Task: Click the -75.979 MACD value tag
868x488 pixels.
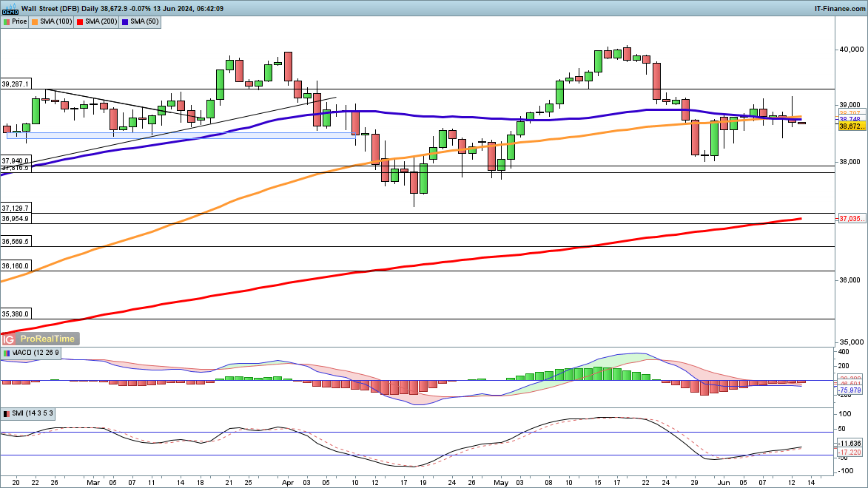Action: (x=850, y=390)
